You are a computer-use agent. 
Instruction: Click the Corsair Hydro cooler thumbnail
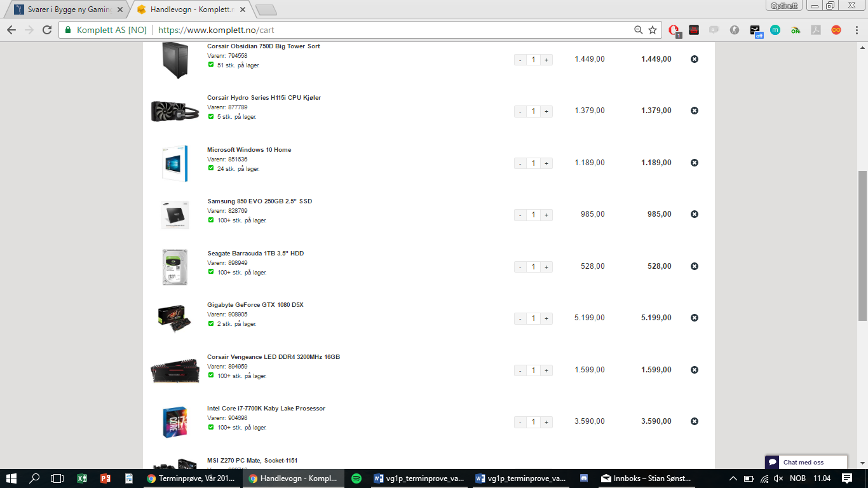point(175,111)
